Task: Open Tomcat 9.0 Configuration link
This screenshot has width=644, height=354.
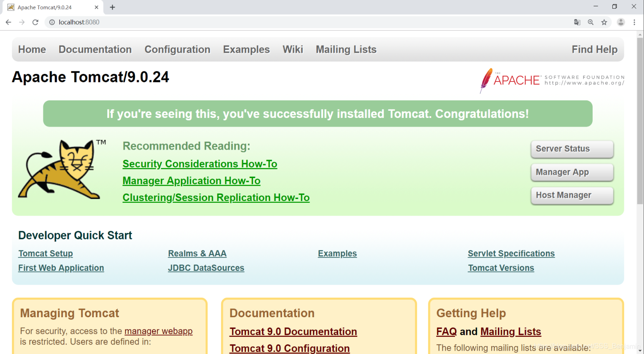Action: (290, 348)
